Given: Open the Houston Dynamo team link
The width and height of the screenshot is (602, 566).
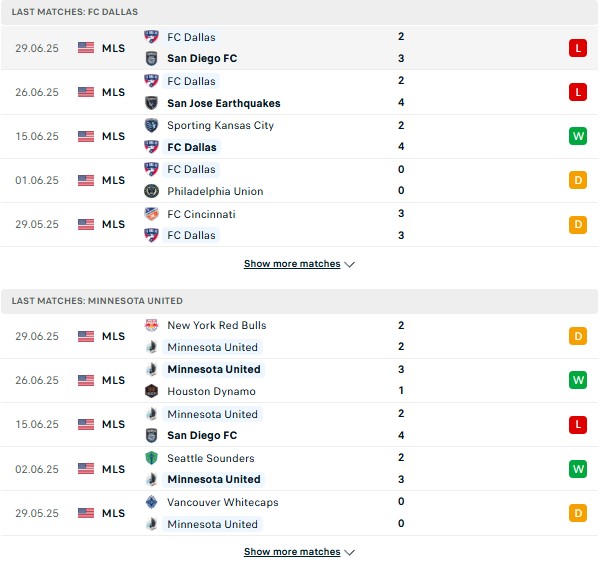Looking at the screenshot, I should (211, 392).
